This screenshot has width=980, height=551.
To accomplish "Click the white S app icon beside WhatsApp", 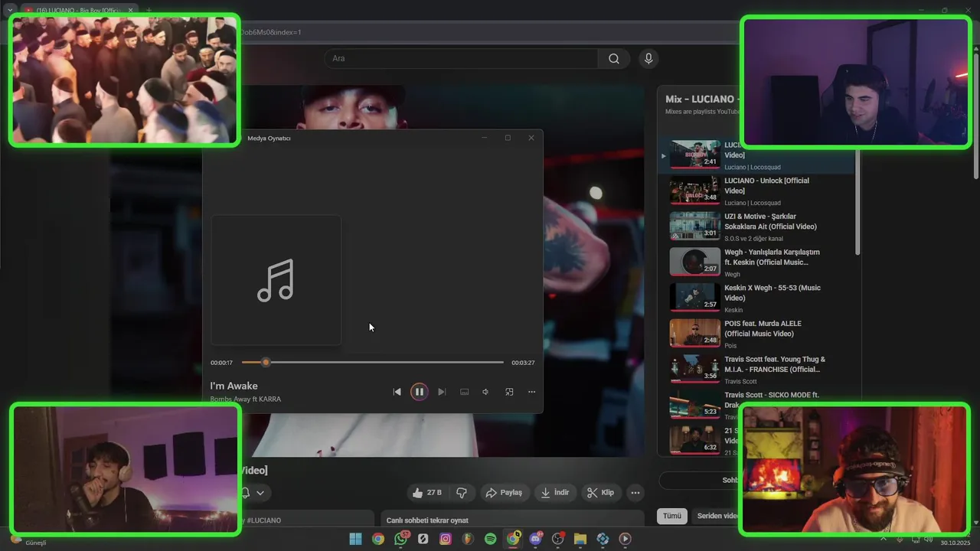I will pyautogui.click(x=423, y=539).
